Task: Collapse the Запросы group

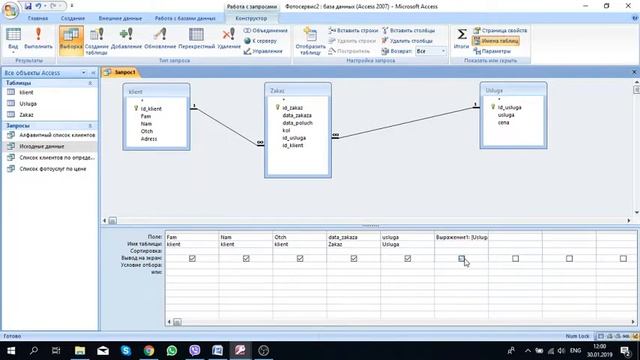Action: click(x=90, y=126)
